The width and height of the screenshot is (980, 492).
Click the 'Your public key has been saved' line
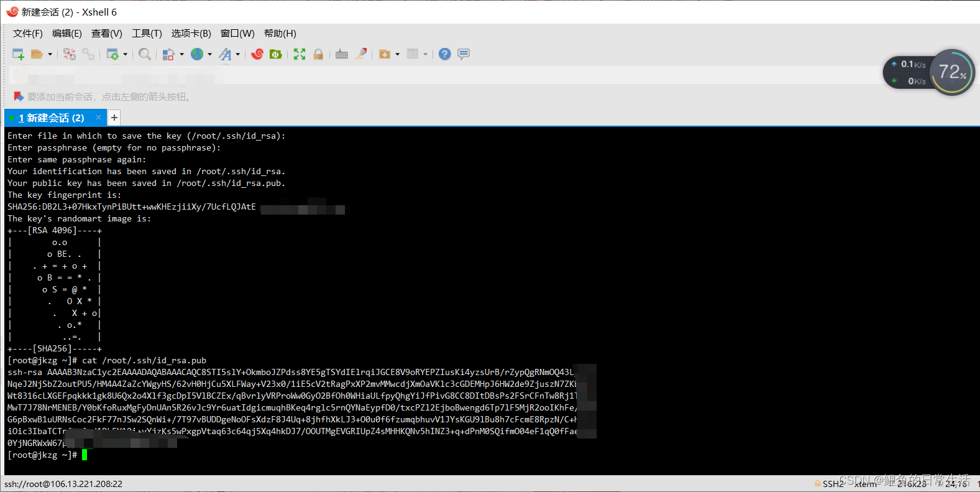tap(147, 183)
